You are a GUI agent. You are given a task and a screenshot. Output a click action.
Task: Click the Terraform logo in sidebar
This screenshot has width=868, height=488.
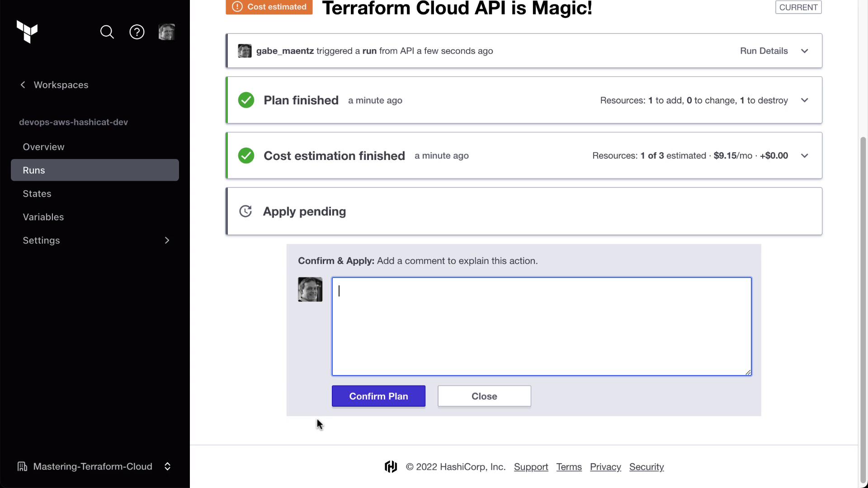coord(27,32)
